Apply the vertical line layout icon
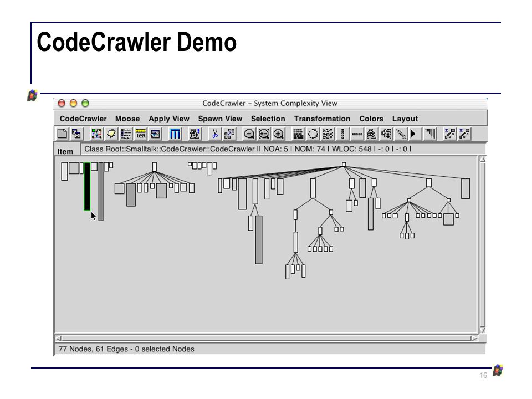The image size is (532, 399). point(342,134)
